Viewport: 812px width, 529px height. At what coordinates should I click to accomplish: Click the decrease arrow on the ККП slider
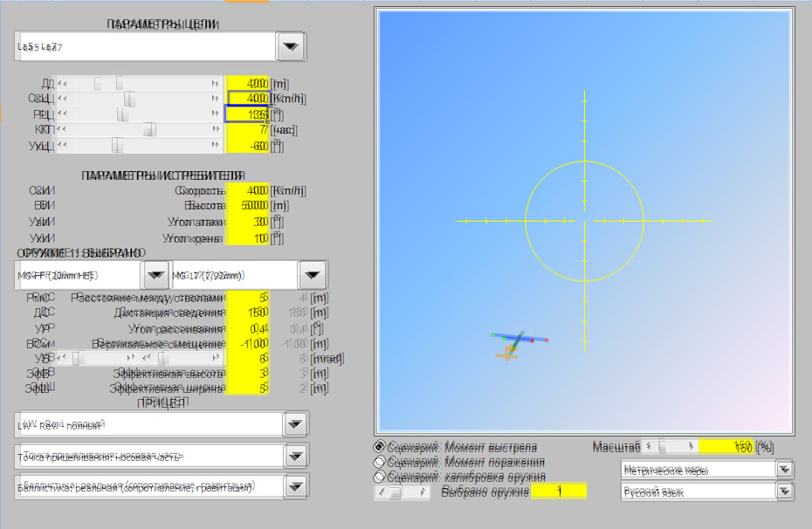[x=62, y=129]
